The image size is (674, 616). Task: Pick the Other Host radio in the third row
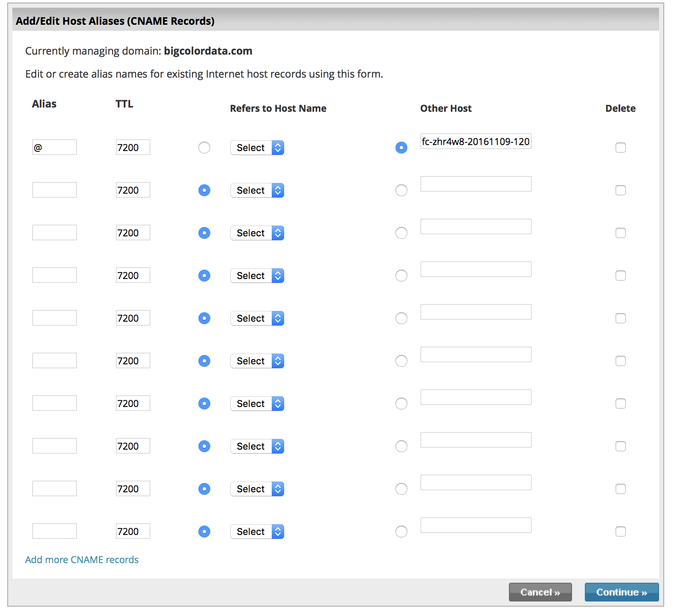point(401,233)
